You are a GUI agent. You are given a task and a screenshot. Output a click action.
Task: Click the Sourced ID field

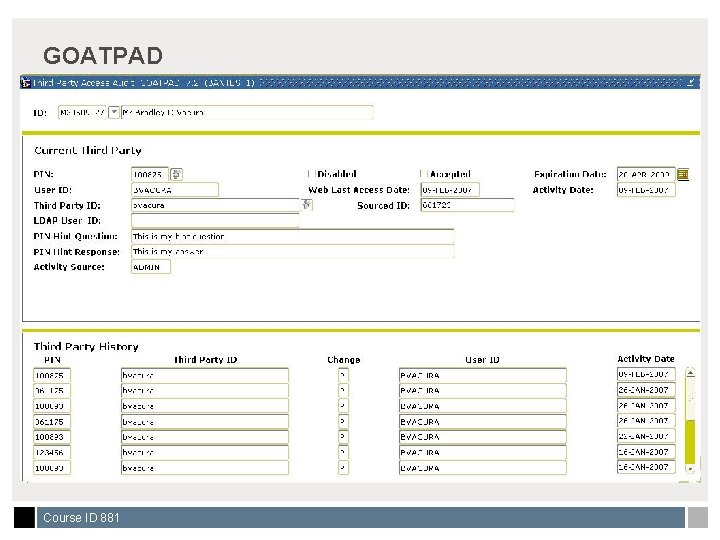(467, 205)
